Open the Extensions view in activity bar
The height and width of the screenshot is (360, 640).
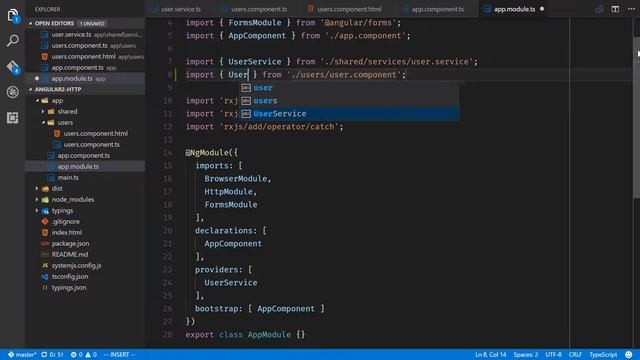pos(13,118)
